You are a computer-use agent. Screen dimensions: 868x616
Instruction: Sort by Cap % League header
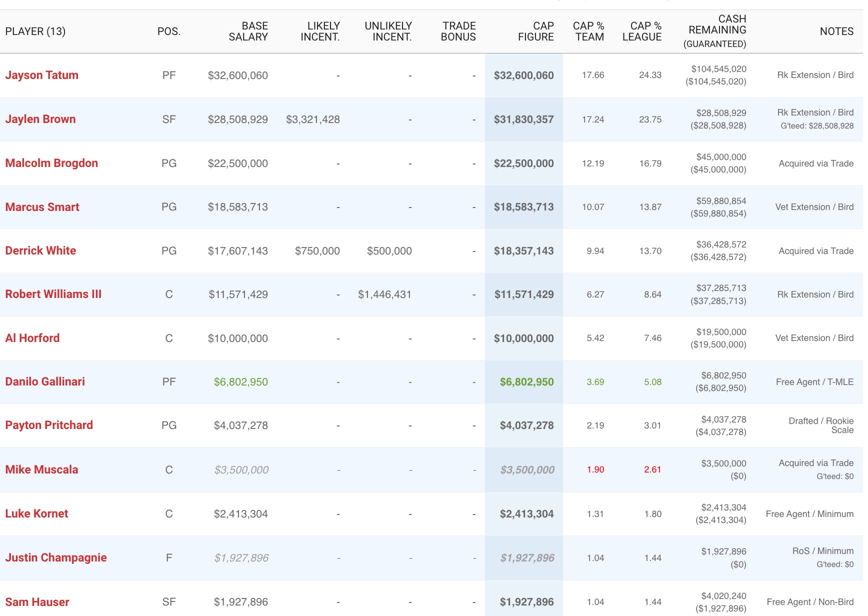(x=641, y=31)
